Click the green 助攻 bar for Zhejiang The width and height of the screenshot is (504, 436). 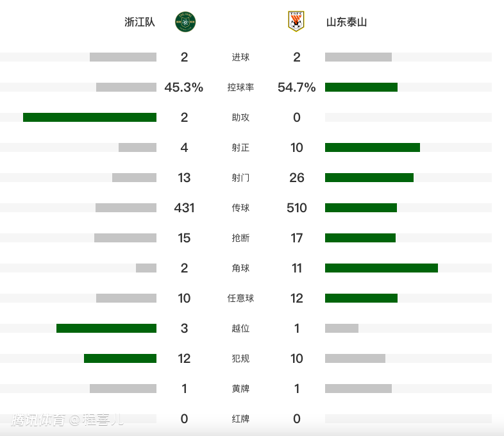click(x=90, y=117)
